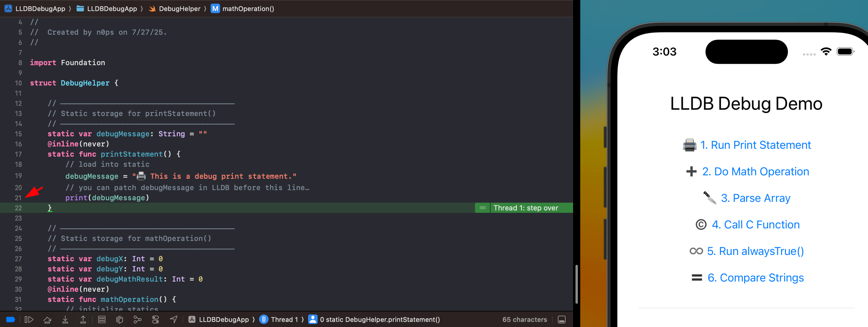Image resolution: width=868 pixels, height=327 pixels.
Task: Choose stack frame 0 static DebugHelper.printStatement()
Action: pyautogui.click(x=374, y=320)
